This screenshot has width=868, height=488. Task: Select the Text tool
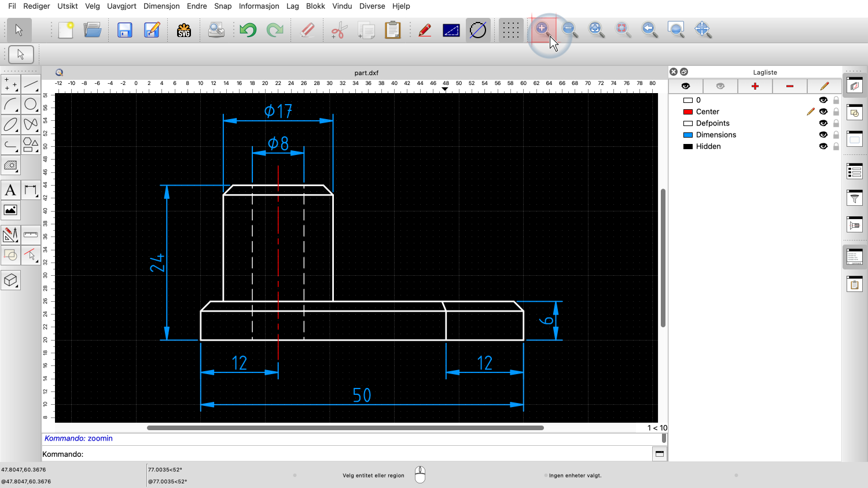click(10, 190)
